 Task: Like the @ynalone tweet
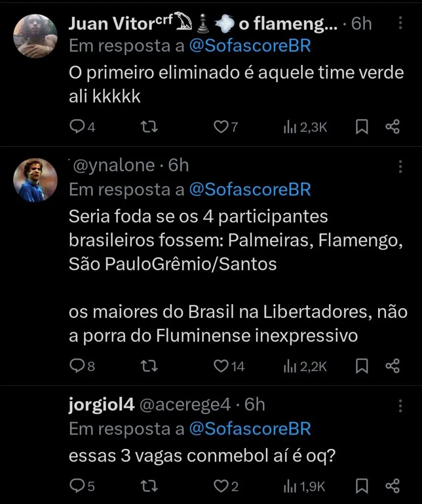(223, 366)
